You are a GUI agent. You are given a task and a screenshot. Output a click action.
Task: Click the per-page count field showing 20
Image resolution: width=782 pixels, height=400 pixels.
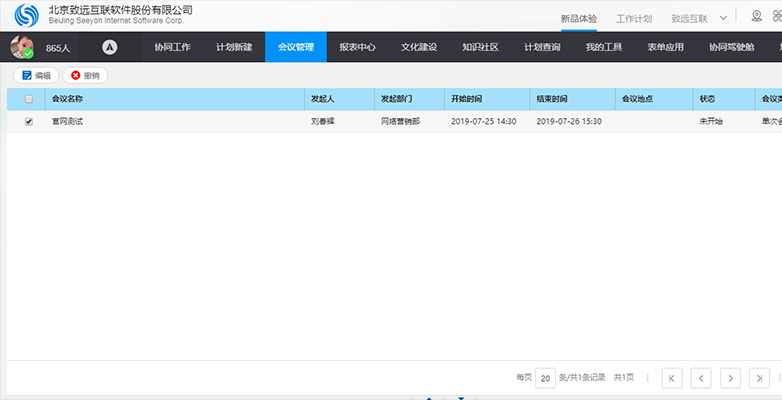tap(545, 378)
